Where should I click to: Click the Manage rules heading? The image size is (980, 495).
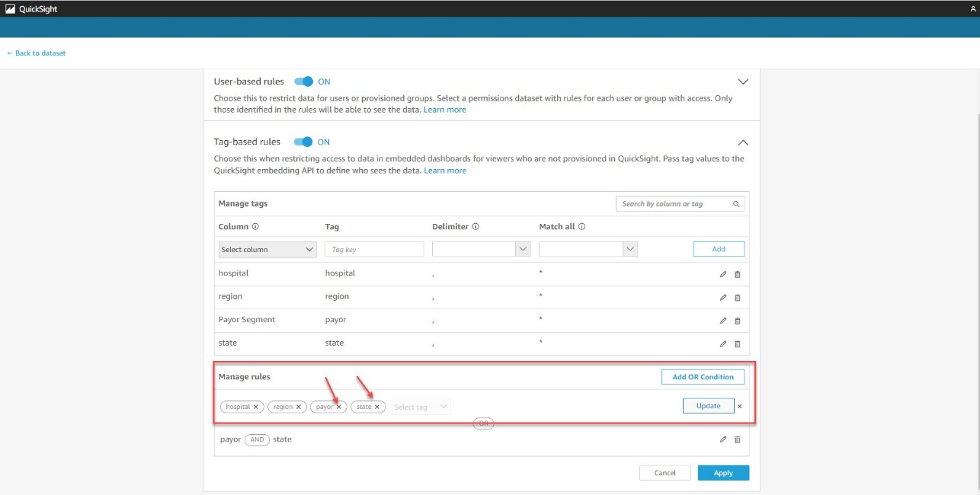245,377
